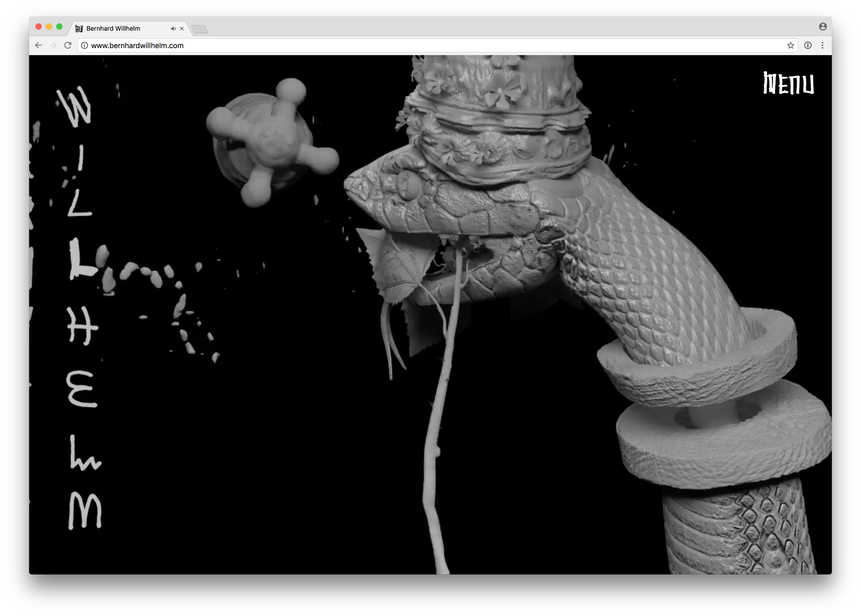The width and height of the screenshot is (861, 616).
Task: Maximize the window with the green button
Action: click(59, 27)
